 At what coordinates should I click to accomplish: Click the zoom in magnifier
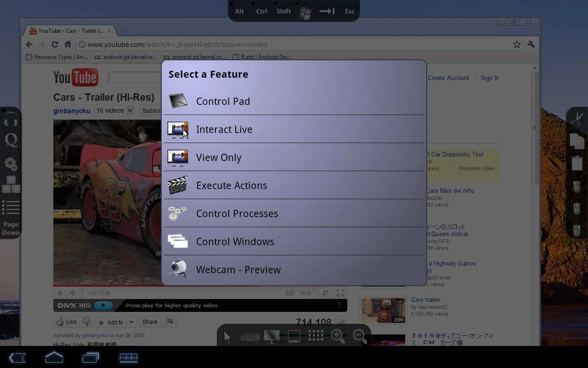tap(338, 336)
